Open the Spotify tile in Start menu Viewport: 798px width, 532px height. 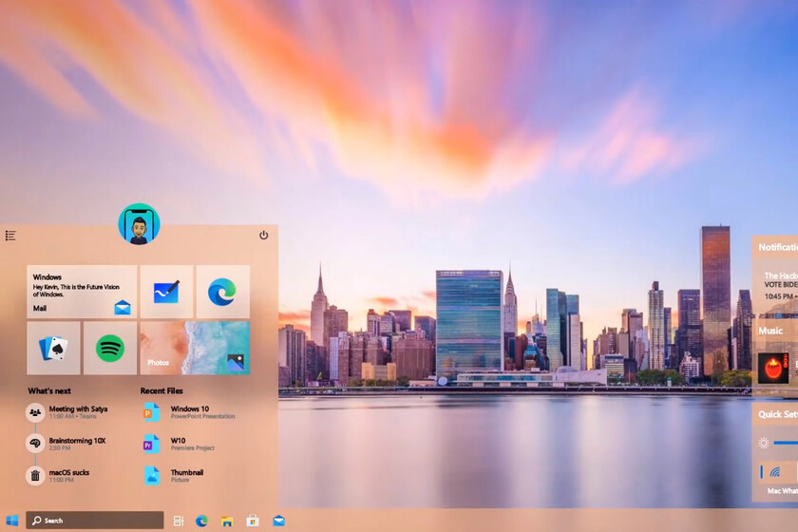(109, 348)
